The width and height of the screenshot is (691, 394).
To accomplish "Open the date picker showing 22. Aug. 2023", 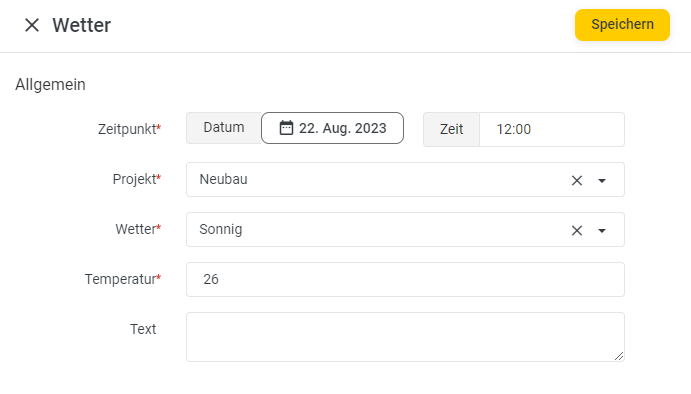I will [332, 128].
